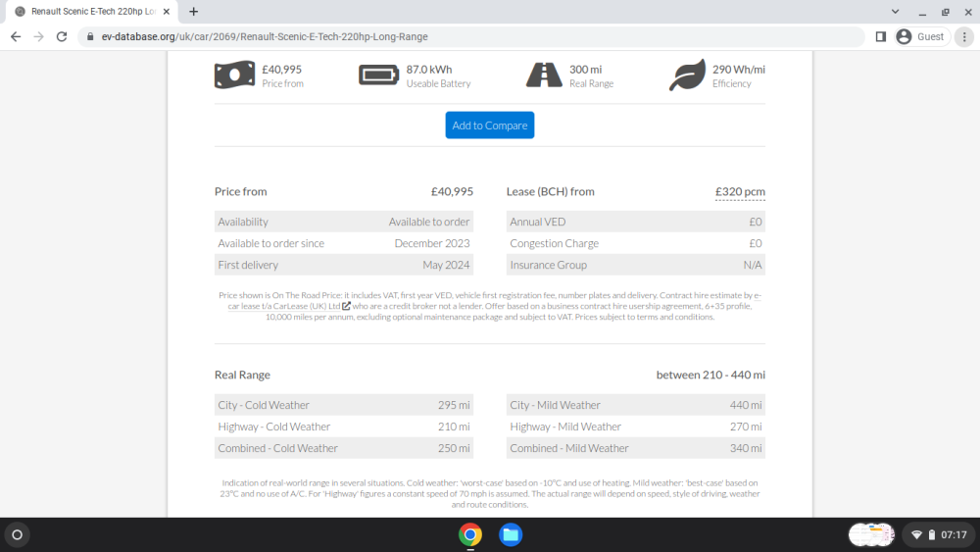Click the Insurance Group row
The height and width of the screenshot is (552, 980).
pyautogui.click(x=636, y=265)
